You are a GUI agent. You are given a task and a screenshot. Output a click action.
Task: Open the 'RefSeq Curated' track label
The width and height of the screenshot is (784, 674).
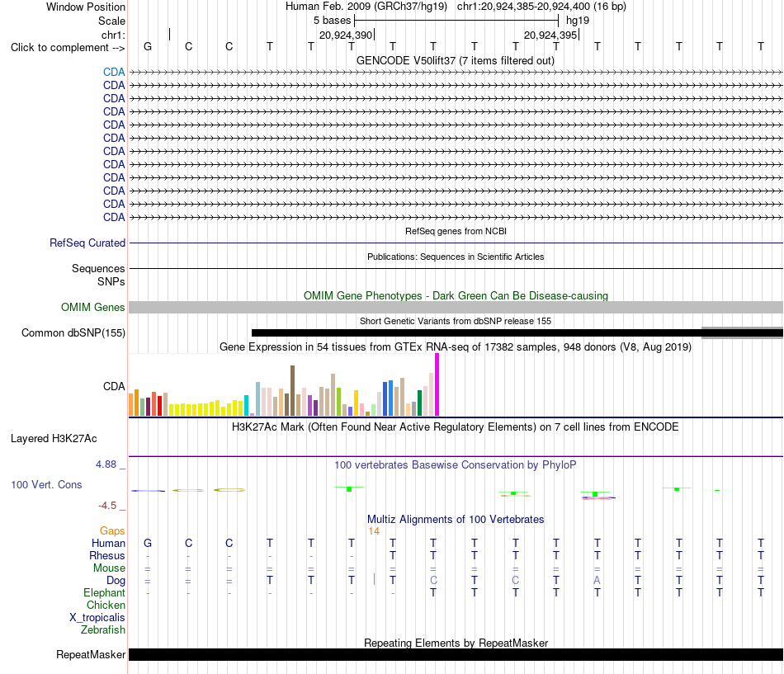point(87,243)
